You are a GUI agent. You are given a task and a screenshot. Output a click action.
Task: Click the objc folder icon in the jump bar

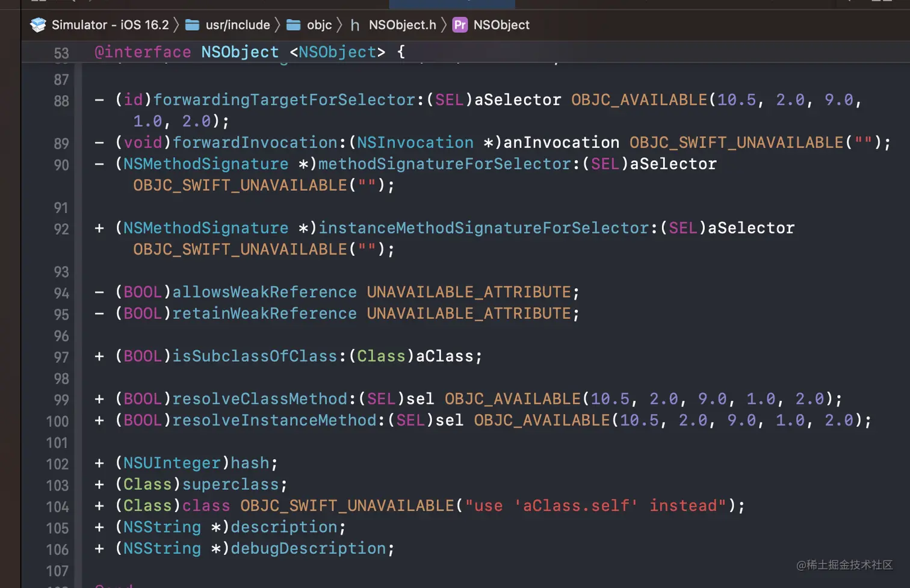coord(294,25)
